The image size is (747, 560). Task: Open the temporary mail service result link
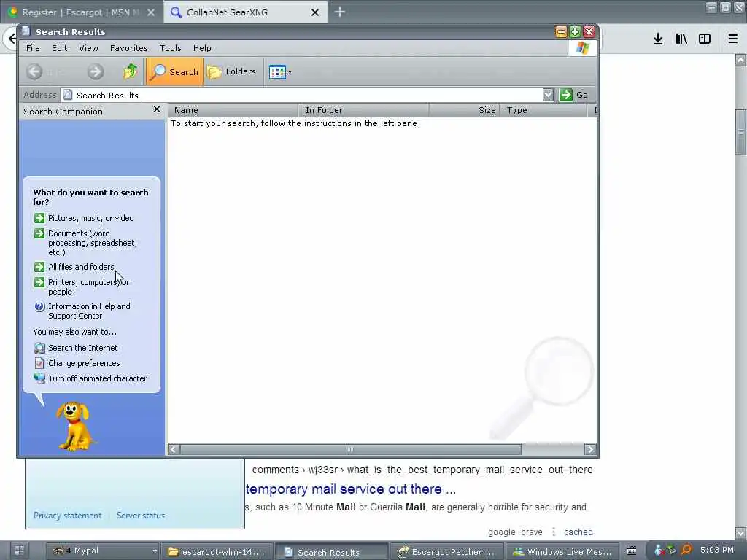tap(351, 489)
